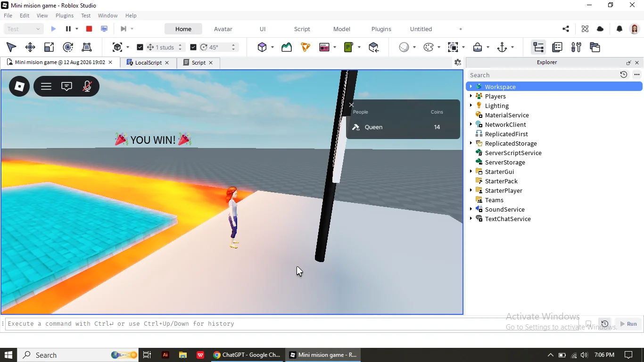Click the Share icon
The width and height of the screenshot is (644, 362).
pos(566,29)
